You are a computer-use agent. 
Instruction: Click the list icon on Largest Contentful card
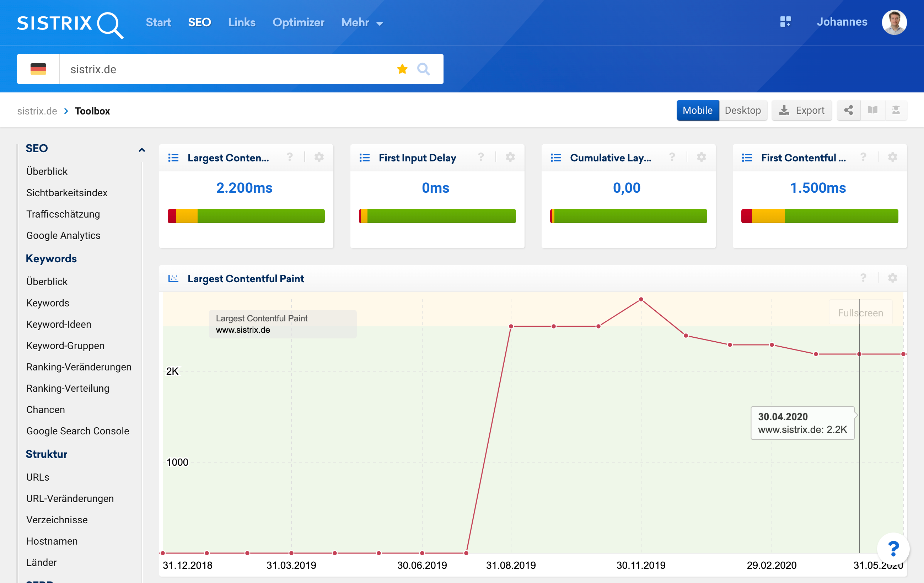173,158
